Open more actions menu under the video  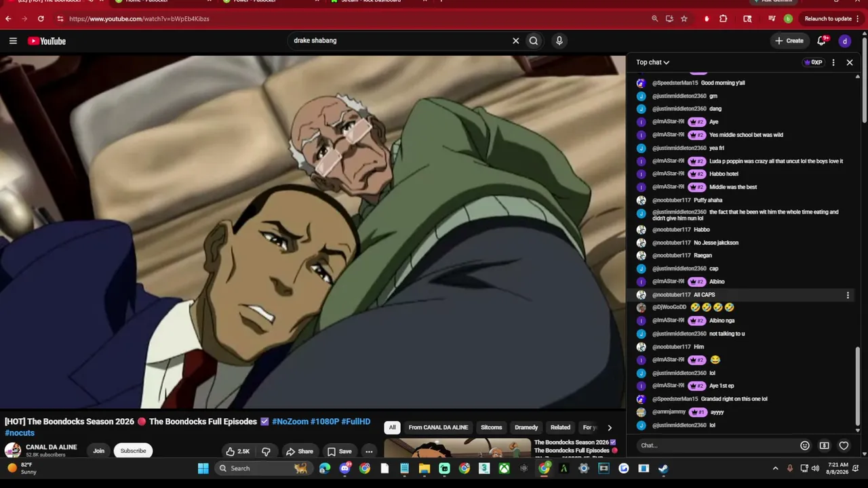[x=369, y=451]
